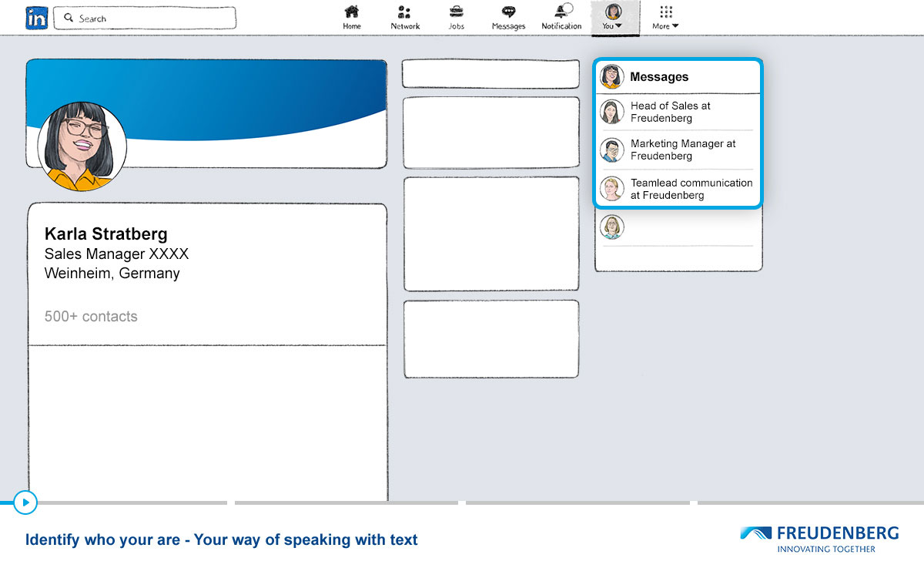The height and width of the screenshot is (578, 924).
Task: Open the Head of Sales at Freudenberg message
Action: pyautogui.click(x=678, y=112)
